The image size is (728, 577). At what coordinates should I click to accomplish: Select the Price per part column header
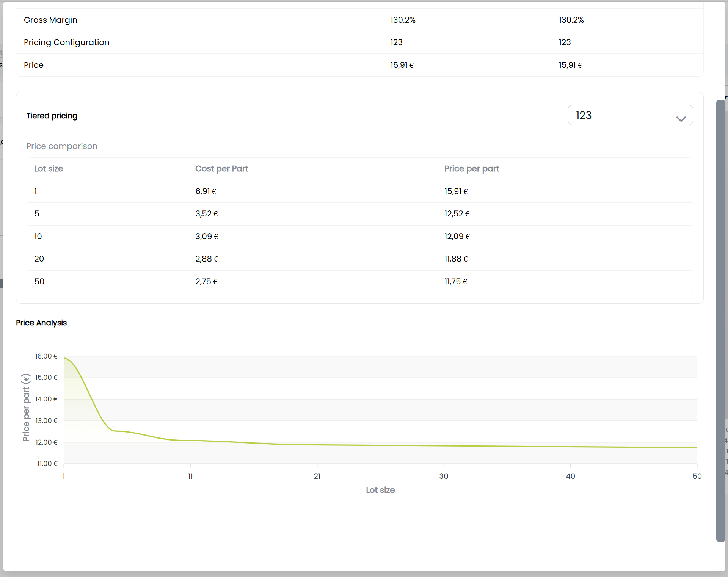pos(471,169)
